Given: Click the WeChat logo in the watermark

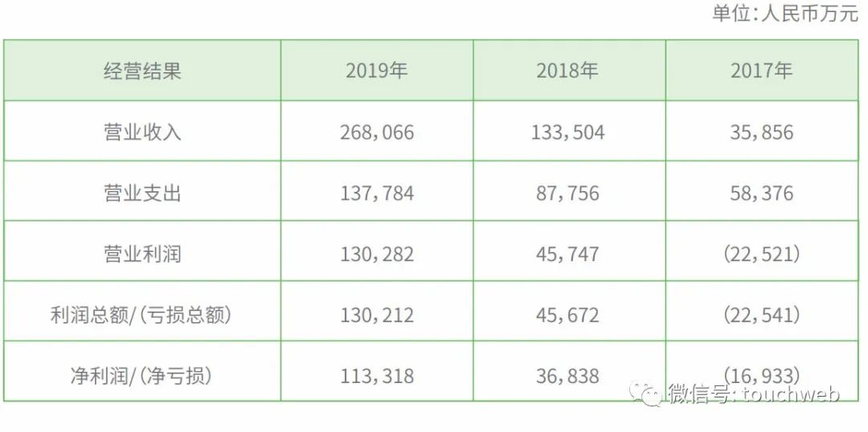Looking at the screenshot, I should pos(647,393).
